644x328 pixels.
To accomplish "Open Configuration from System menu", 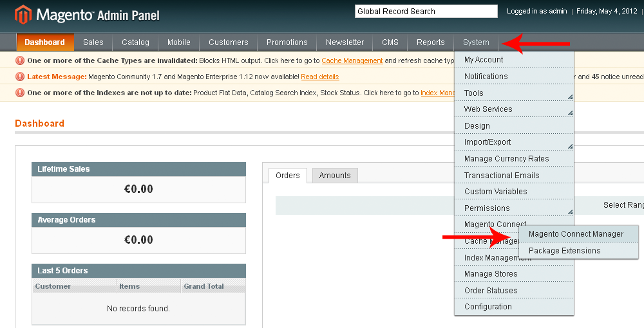I will pos(514,307).
